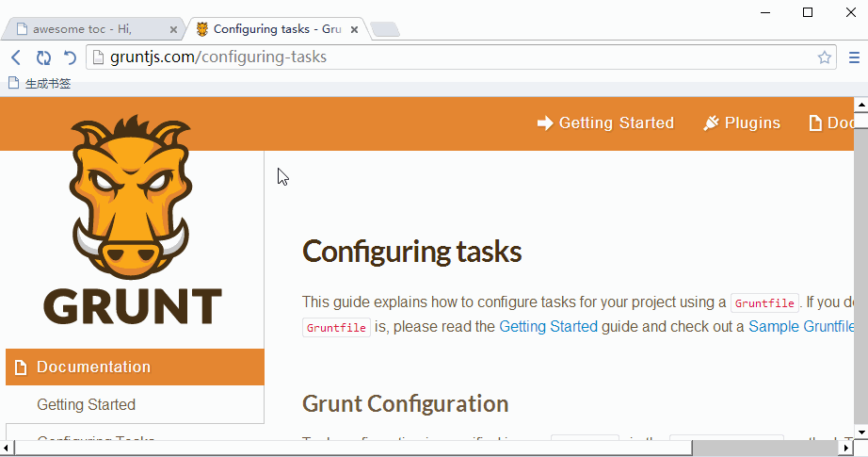868x457 pixels.
Task: Click the second Gruntfile code tag
Action: [x=337, y=327]
